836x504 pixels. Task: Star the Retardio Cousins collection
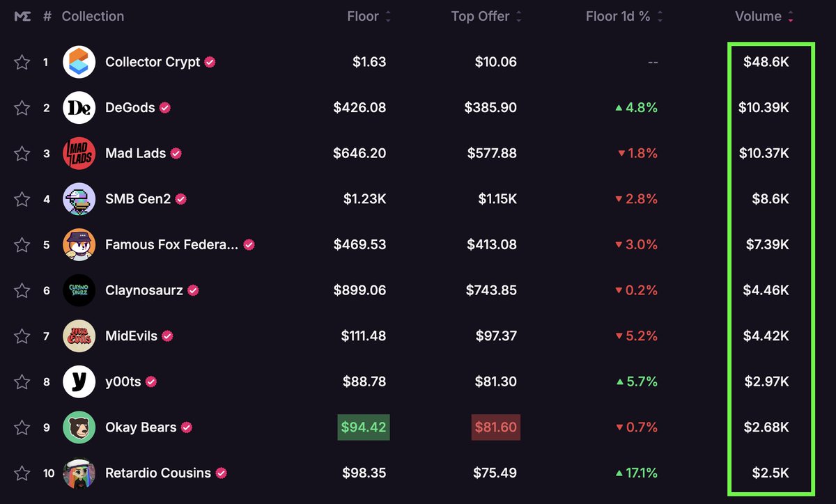[x=22, y=473]
